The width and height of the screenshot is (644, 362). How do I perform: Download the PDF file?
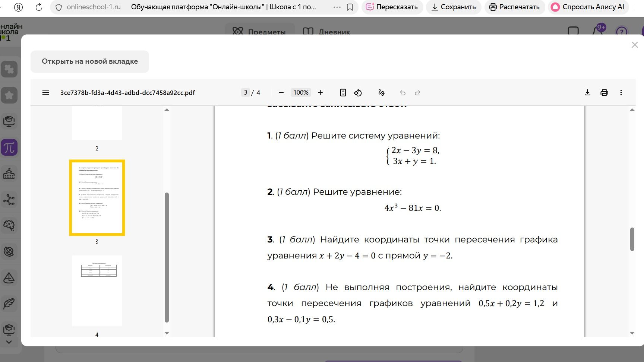[x=587, y=93]
